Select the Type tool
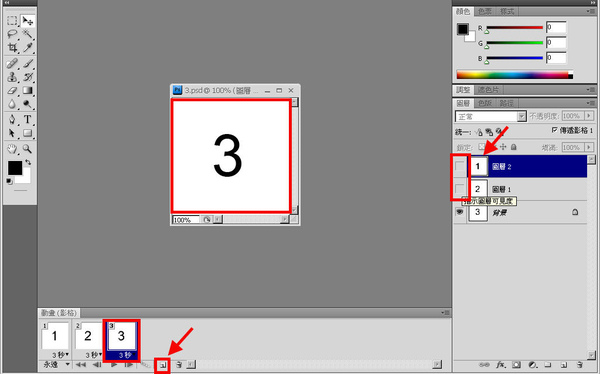600x374 pixels. (28, 119)
